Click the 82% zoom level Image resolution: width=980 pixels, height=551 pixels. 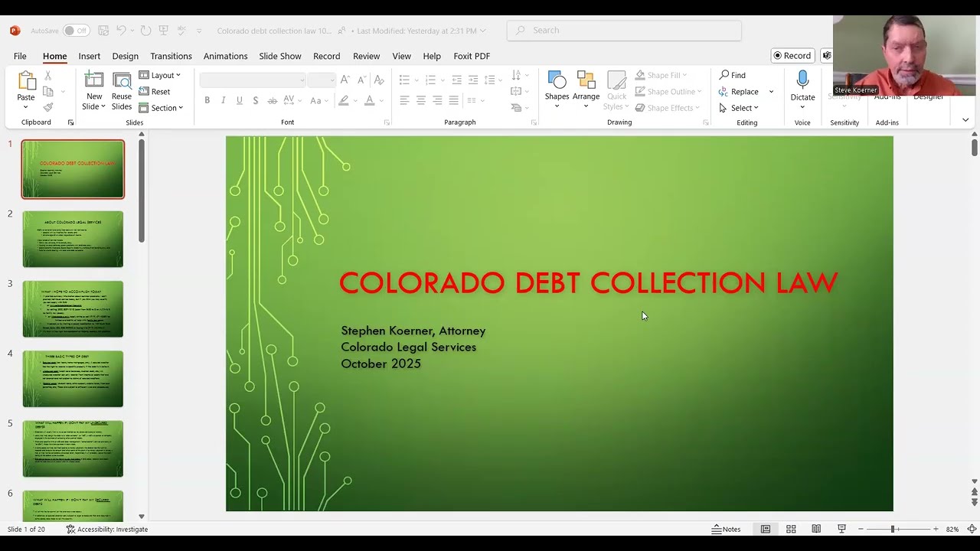coord(952,529)
